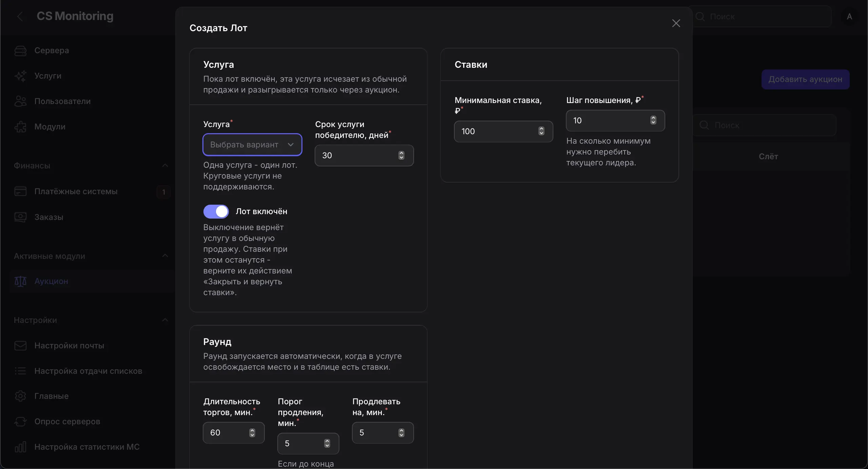Image resolution: width=868 pixels, height=469 pixels.
Task: Click the back arrow next to CS Monitoring
Action: (20, 16)
